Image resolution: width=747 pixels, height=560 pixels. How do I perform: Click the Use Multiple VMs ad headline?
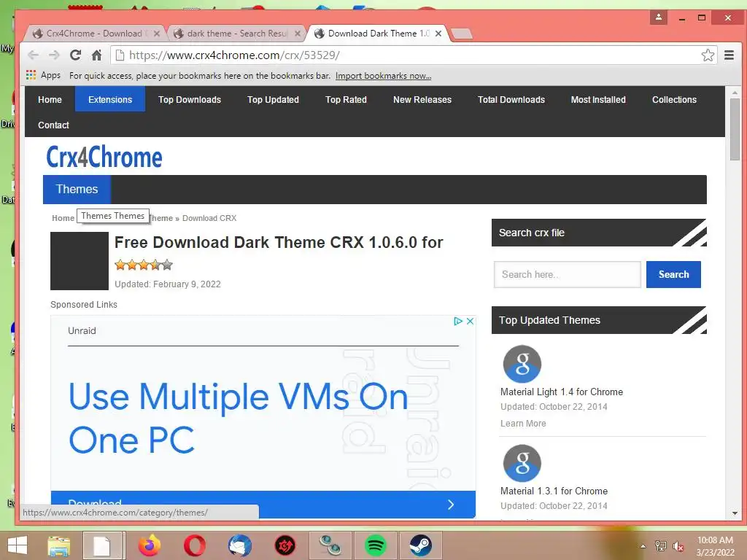pos(239,418)
